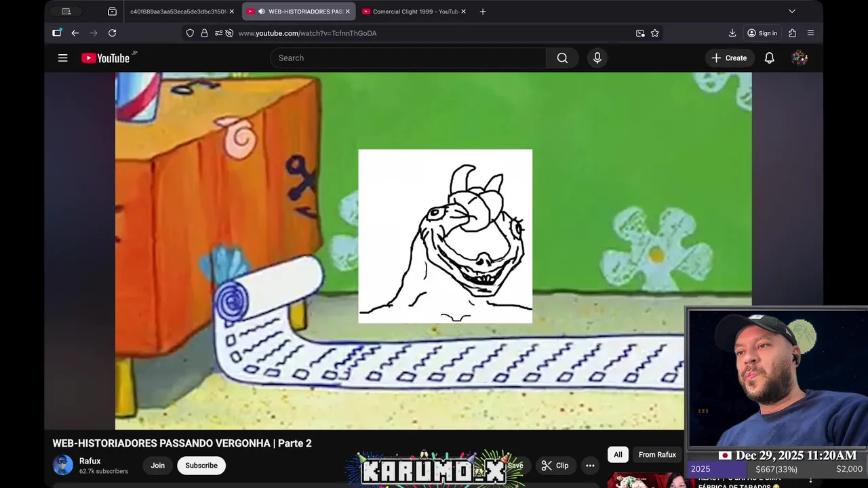868x488 pixels.
Task: Clip the video with scissors button
Action: point(555,466)
